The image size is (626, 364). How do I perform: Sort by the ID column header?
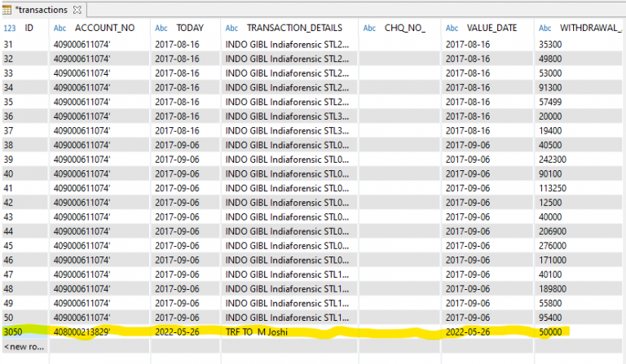pyautogui.click(x=29, y=28)
